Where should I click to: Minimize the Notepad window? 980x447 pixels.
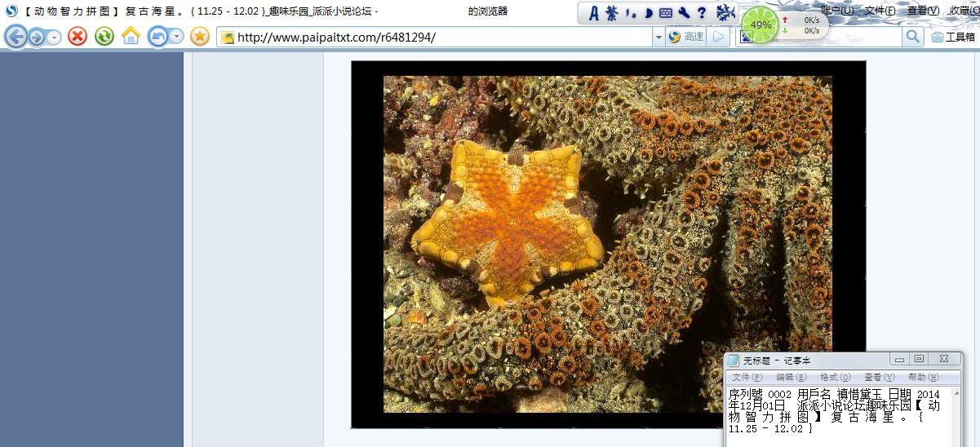(899, 359)
